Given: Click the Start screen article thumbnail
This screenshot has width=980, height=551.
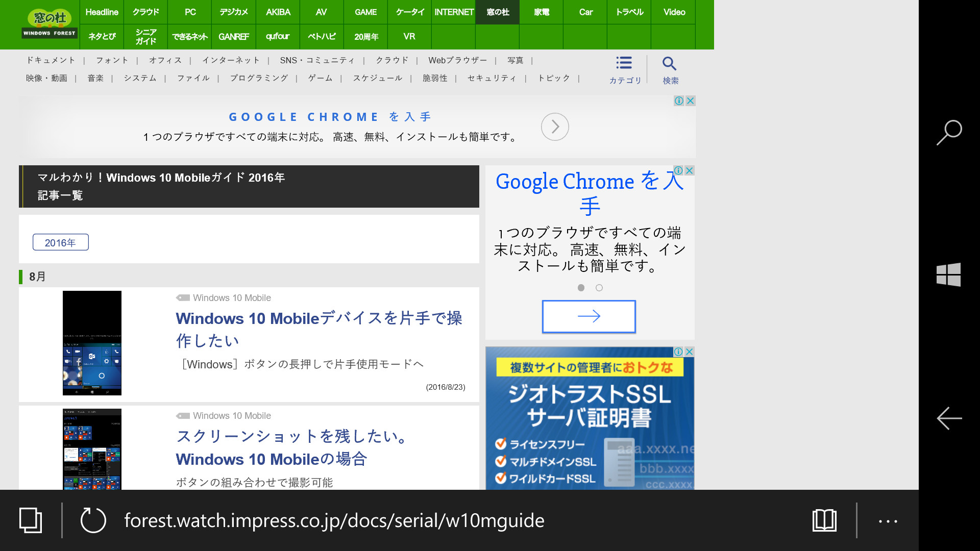Looking at the screenshot, I should (x=92, y=343).
